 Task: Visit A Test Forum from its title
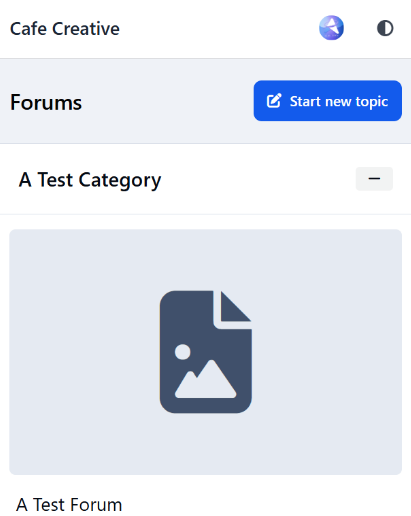pos(69,505)
